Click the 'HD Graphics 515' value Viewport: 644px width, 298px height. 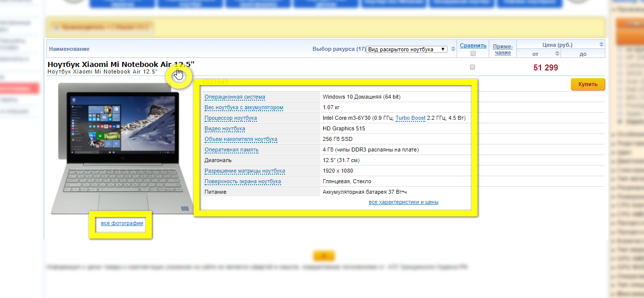pos(344,128)
